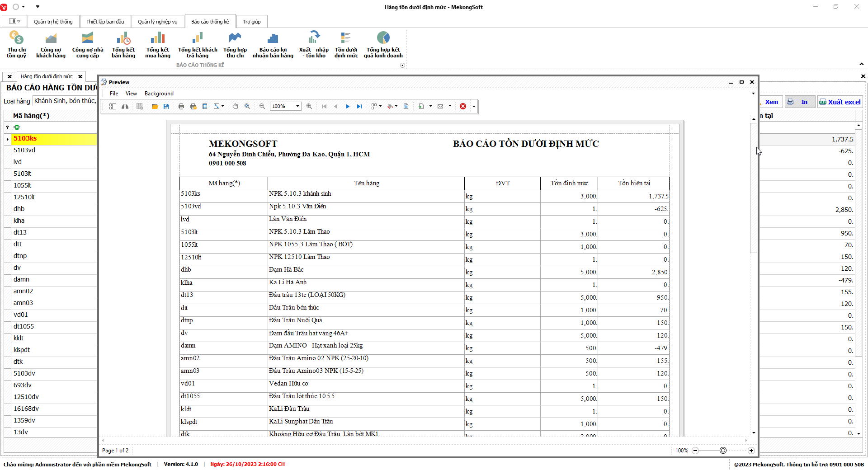Select the Hand tool in Preview toolbar

tap(235, 106)
